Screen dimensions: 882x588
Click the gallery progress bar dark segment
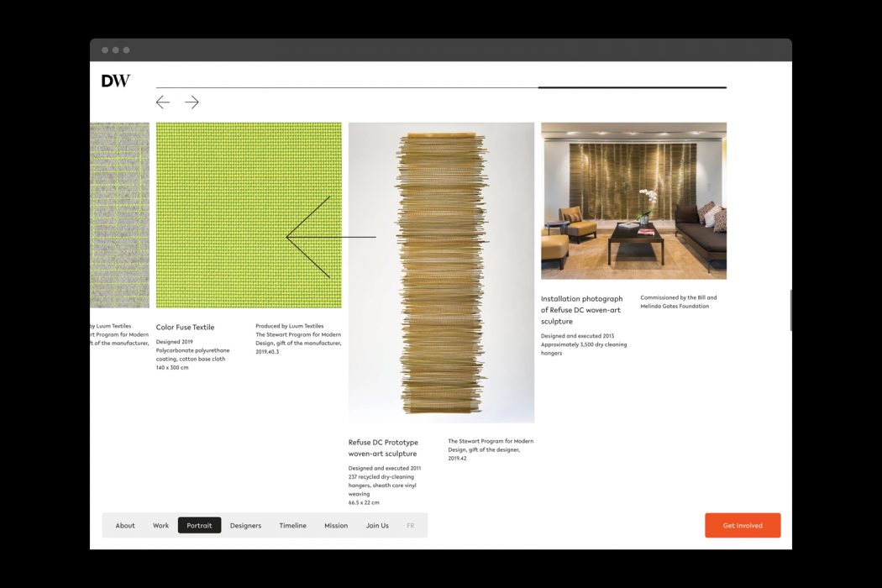(x=632, y=87)
